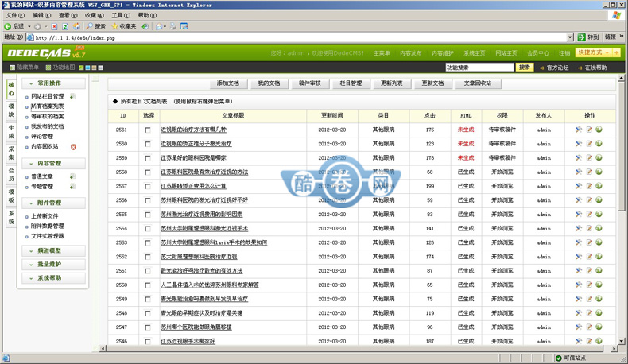Click the IE home toolbar icon
The height and width of the screenshot is (364, 628).
click(76, 26)
